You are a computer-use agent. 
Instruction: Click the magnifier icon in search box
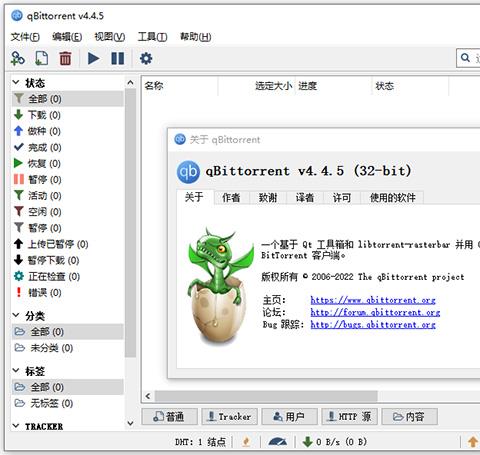[465, 58]
